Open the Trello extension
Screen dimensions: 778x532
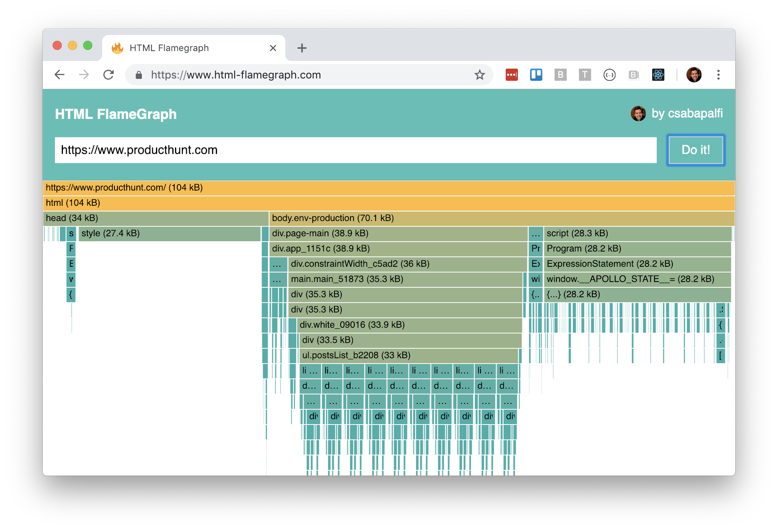click(536, 75)
